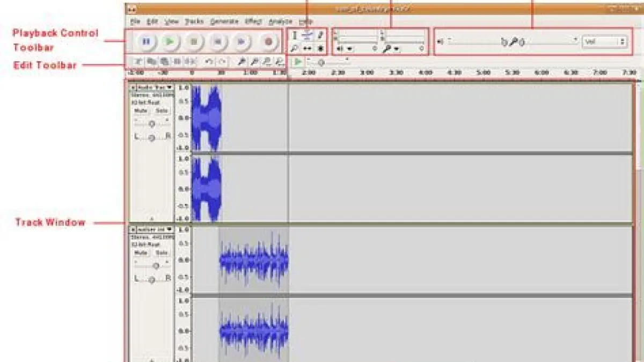Screen dimensions: 644x362
Task: Mute the first audio track
Action: coord(141,111)
